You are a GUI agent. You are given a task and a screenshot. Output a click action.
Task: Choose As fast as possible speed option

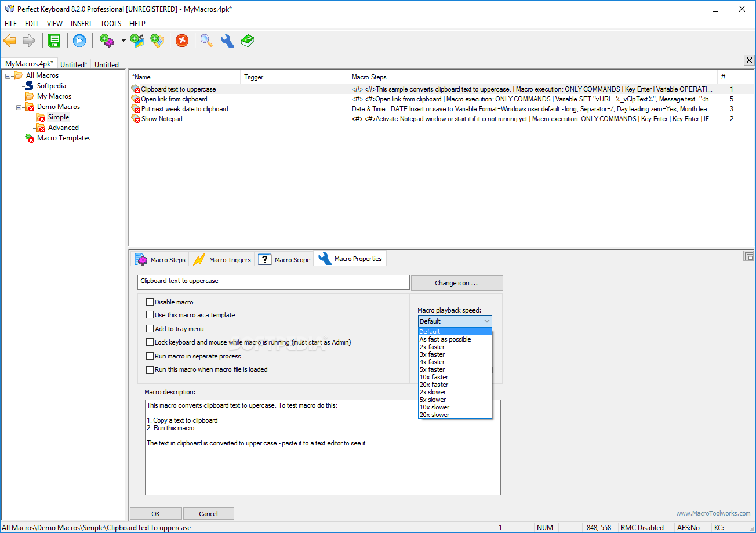click(455, 339)
